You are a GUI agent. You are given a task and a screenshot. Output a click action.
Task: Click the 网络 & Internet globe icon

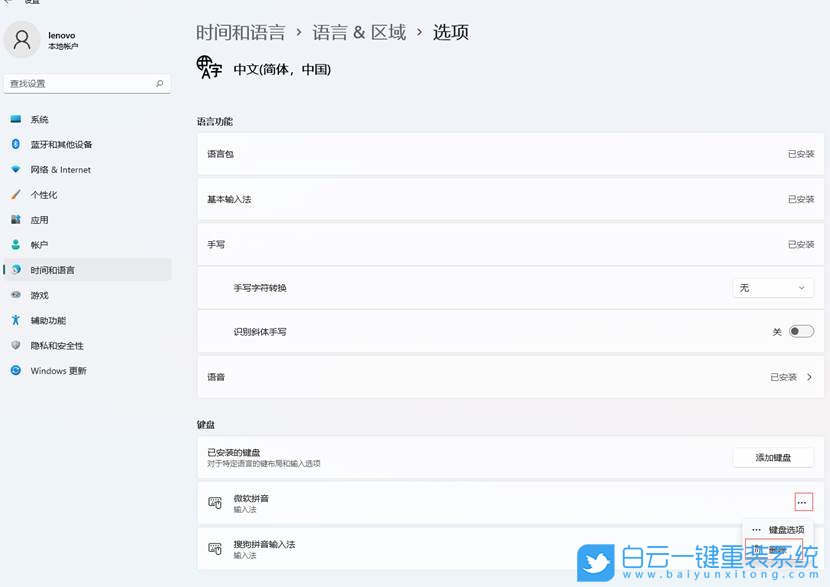point(17,169)
